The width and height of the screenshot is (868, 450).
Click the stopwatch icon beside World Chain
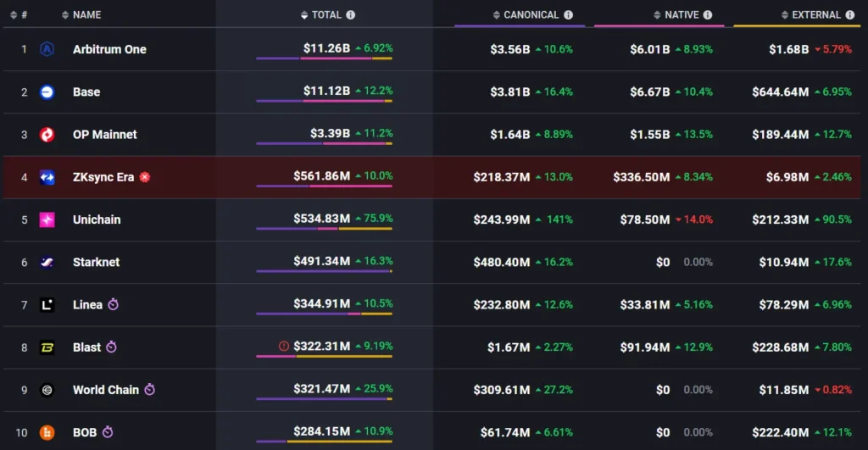(x=149, y=390)
